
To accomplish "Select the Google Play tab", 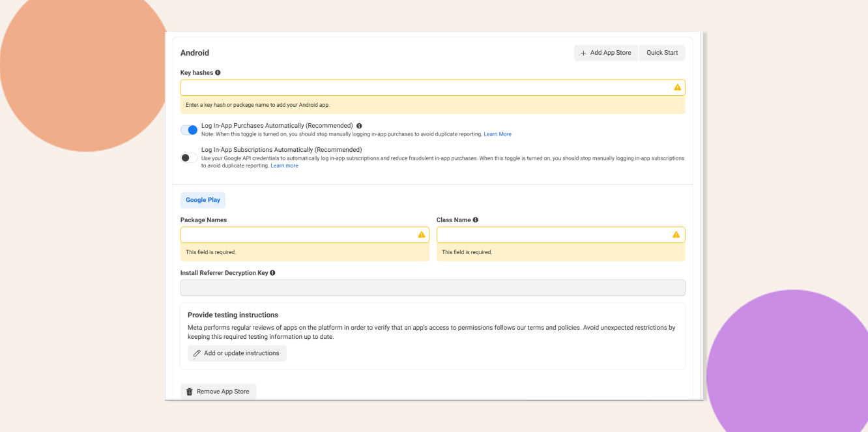I will 203,200.
